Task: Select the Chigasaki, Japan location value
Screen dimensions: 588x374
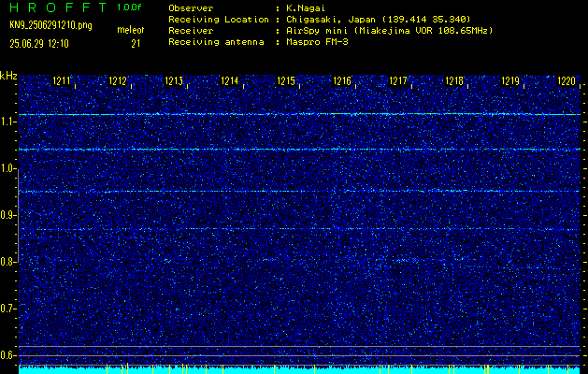Action: (x=379, y=19)
